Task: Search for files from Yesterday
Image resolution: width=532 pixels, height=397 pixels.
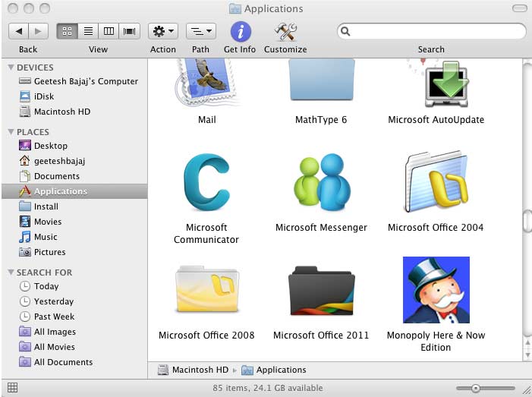Action: 46,301
